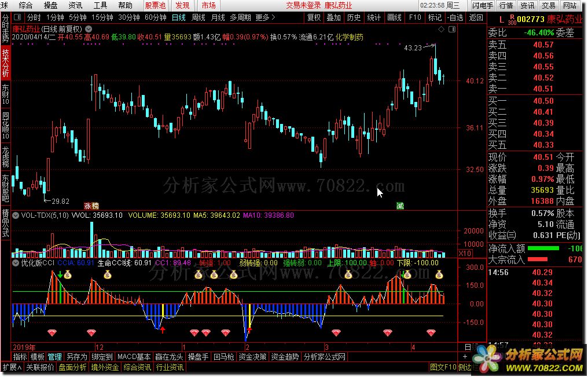Toggle -自选 to remove from watchlist
The image size is (588, 377).
point(455,17)
